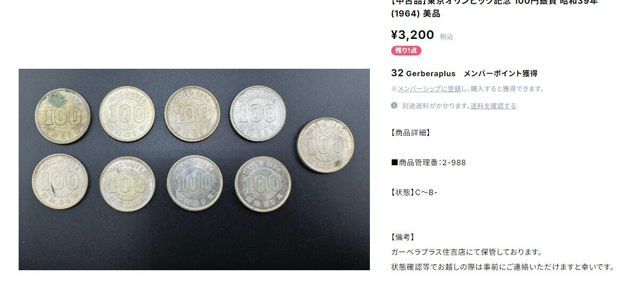
Task: Click the 商品管理番:2-988 line
Action: pos(428,163)
